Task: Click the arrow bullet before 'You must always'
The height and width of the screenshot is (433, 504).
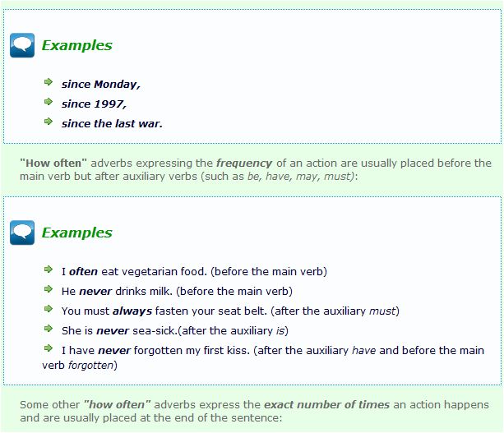Action: coord(50,309)
